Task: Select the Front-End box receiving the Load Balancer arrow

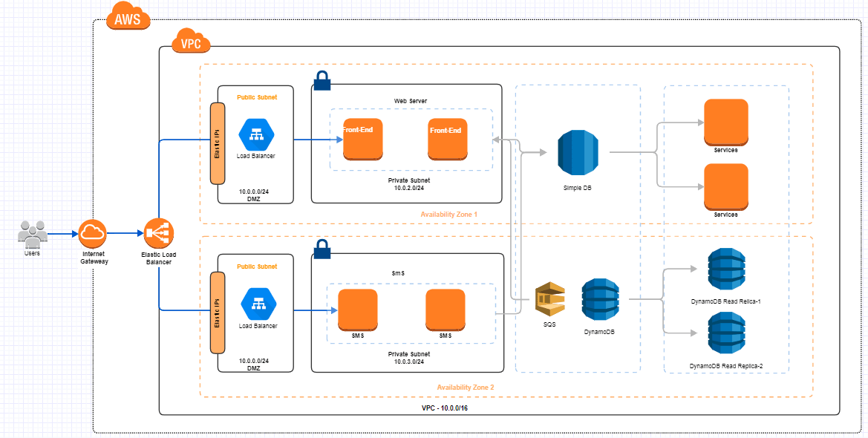Action: (363, 139)
